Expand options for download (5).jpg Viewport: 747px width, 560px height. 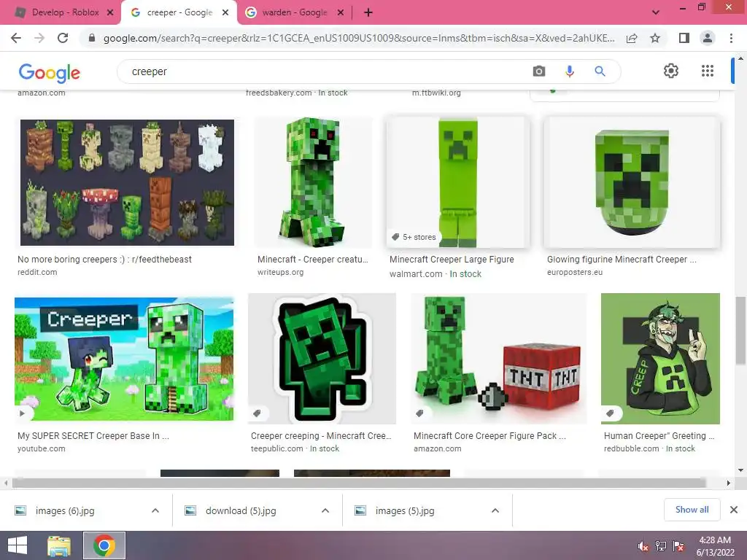click(325, 510)
